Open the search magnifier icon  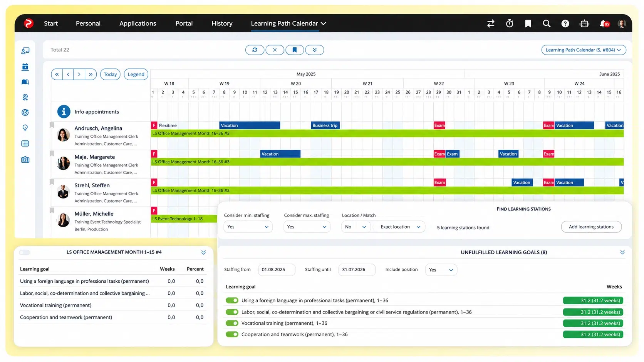(x=546, y=23)
